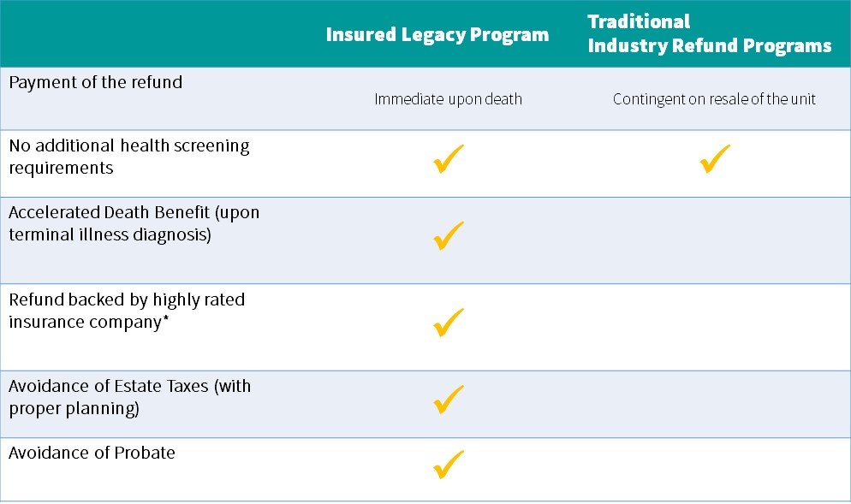The width and height of the screenshot is (851, 504).
Task: Click Avoidance of Estate Taxes row label
Action: tap(130, 397)
